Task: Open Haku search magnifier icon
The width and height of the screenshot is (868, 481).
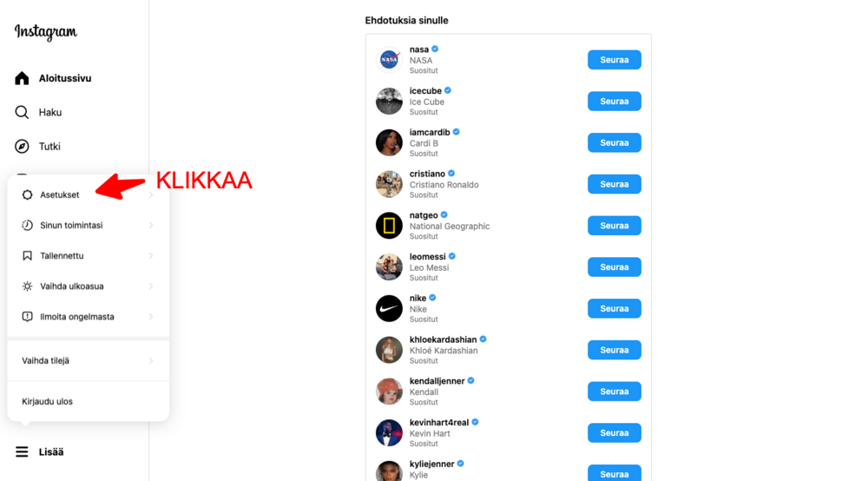Action: pyautogui.click(x=22, y=112)
